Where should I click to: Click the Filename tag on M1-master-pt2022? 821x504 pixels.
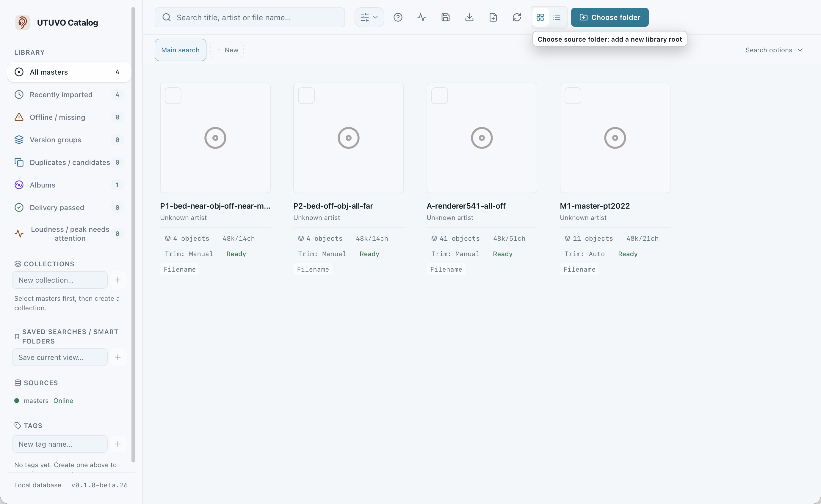(579, 269)
